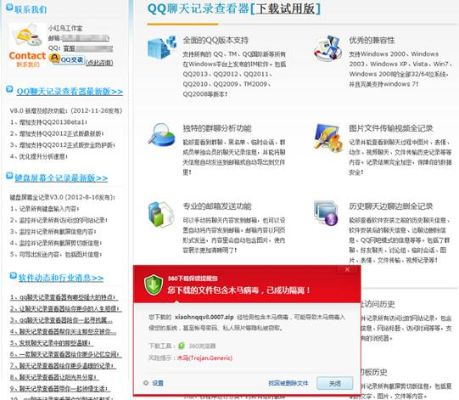This screenshot has height=400, width=459.
Task: Click the V8.0 release line dated 2012-11-26
Action: click(66, 111)
